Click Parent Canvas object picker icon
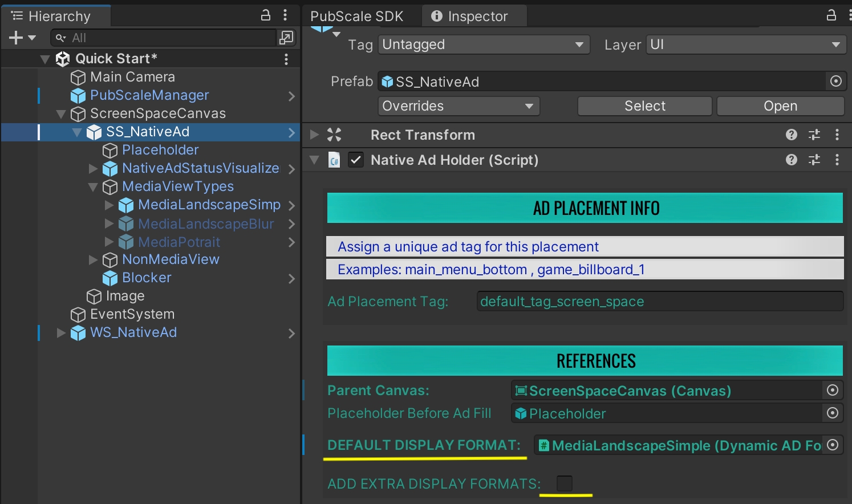 (833, 391)
